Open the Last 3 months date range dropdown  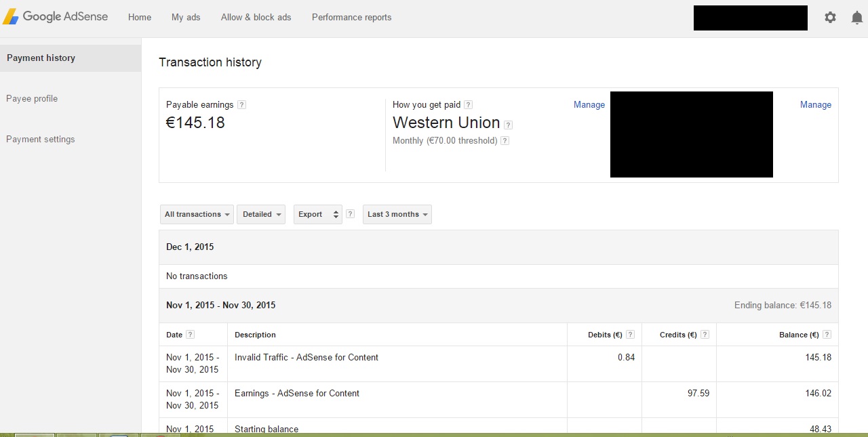(397, 214)
